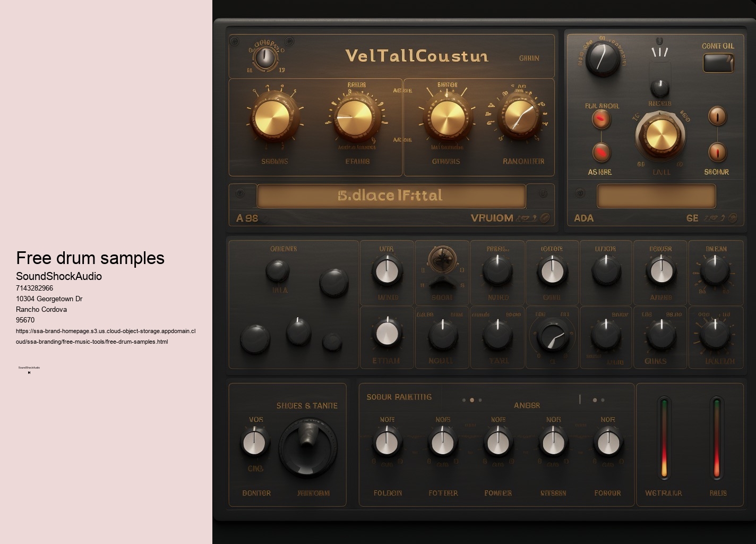Click the black YARL knob

497,335
